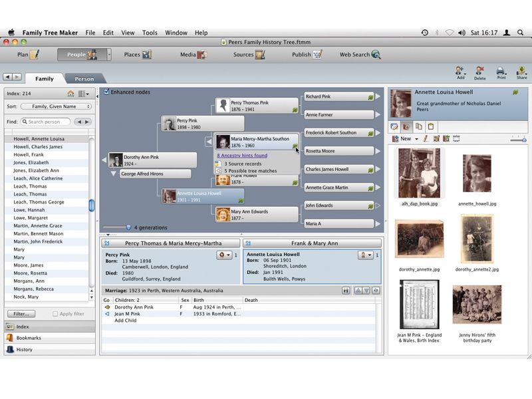The image size is (532, 399).
Task: Share the Peers family tree
Action: (x=521, y=70)
